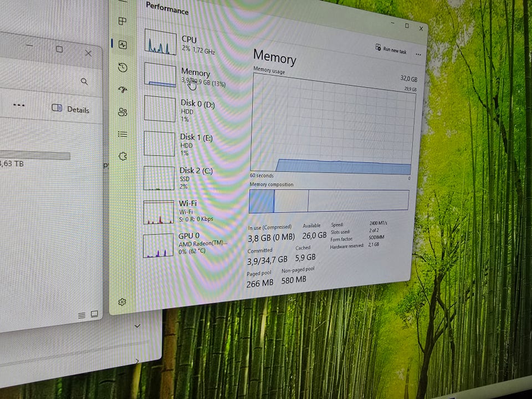Open Task Manager Settings gear icon

tap(122, 302)
